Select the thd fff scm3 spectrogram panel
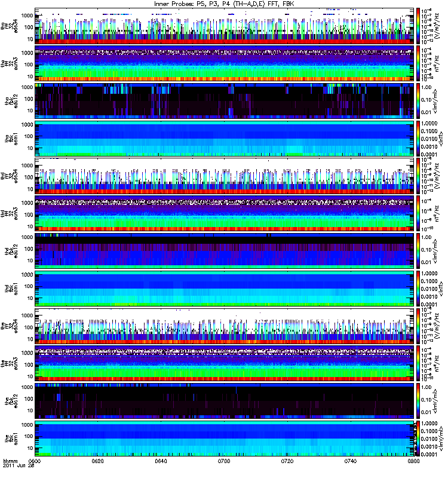448x478 pixels. coord(225,213)
